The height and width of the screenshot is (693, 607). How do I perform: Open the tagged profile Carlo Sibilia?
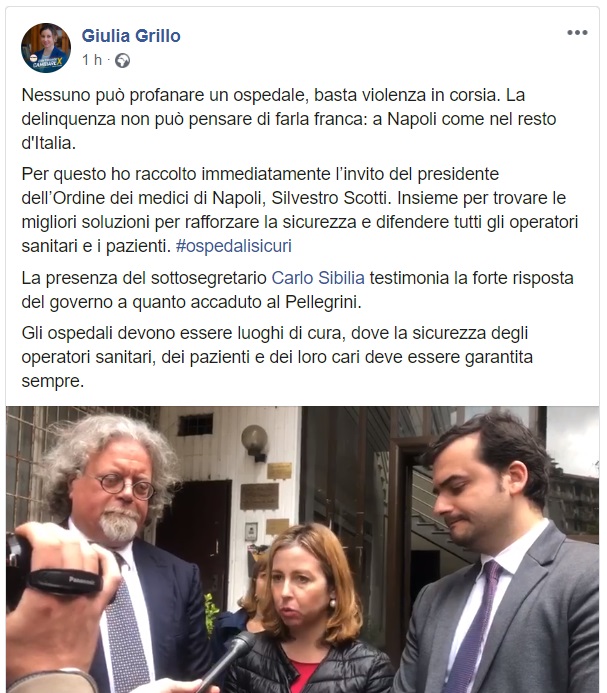coord(318,278)
